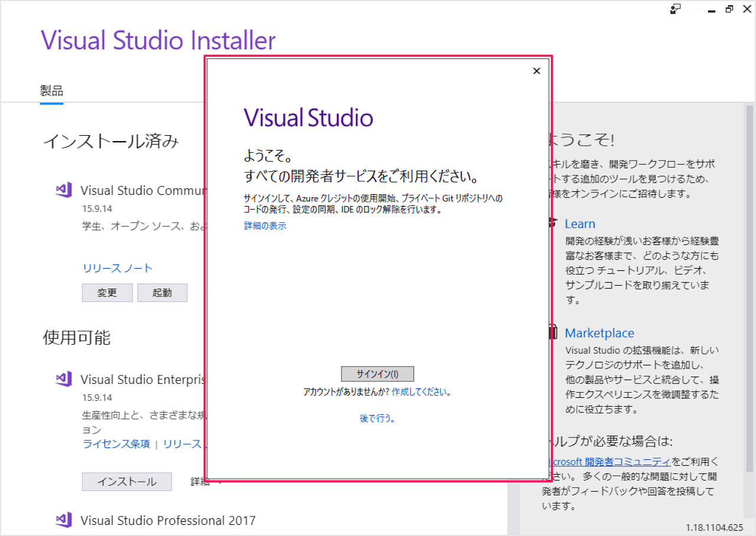The width and height of the screenshot is (756, 536).
Task: Restore down the Visual Studio Installer window
Action: tap(729, 9)
